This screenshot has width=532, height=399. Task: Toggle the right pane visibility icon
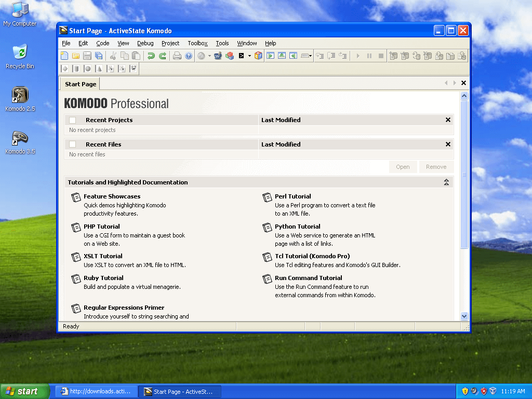click(x=293, y=56)
